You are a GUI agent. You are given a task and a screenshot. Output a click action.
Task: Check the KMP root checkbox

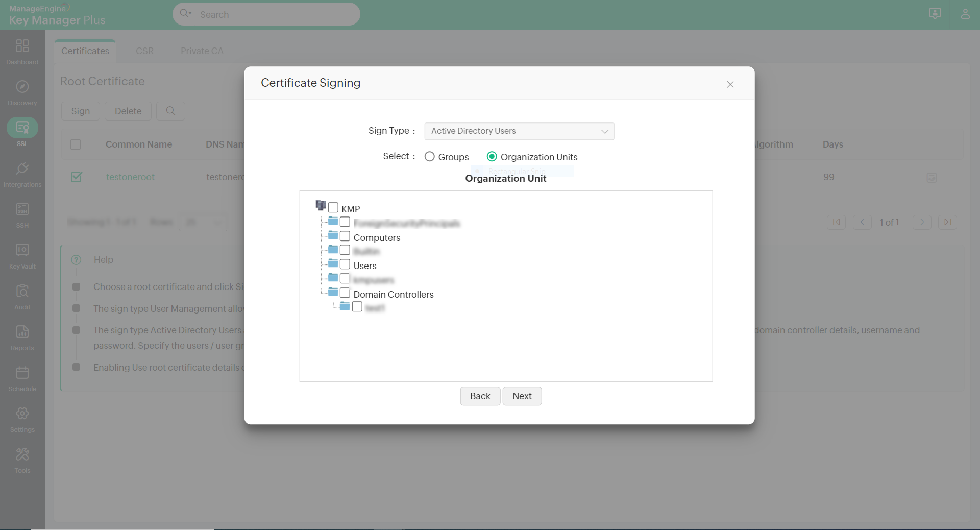tap(333, 208)
